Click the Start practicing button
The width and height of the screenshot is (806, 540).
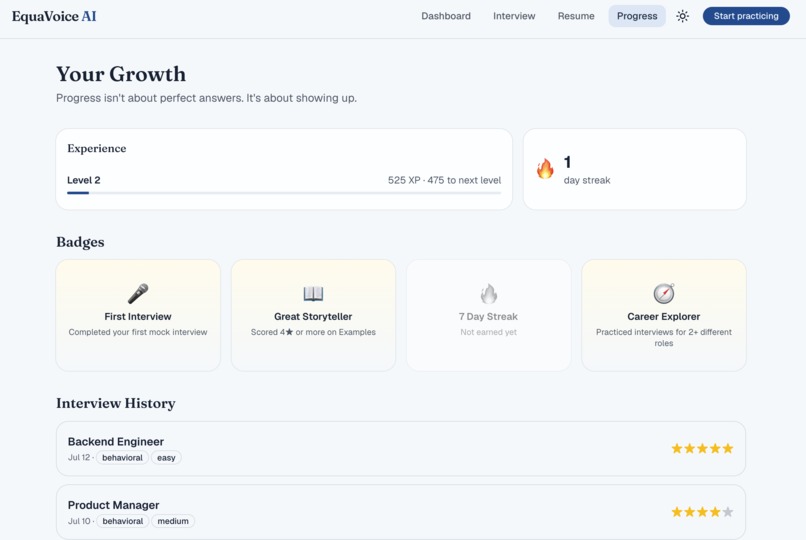click(746, 16)
